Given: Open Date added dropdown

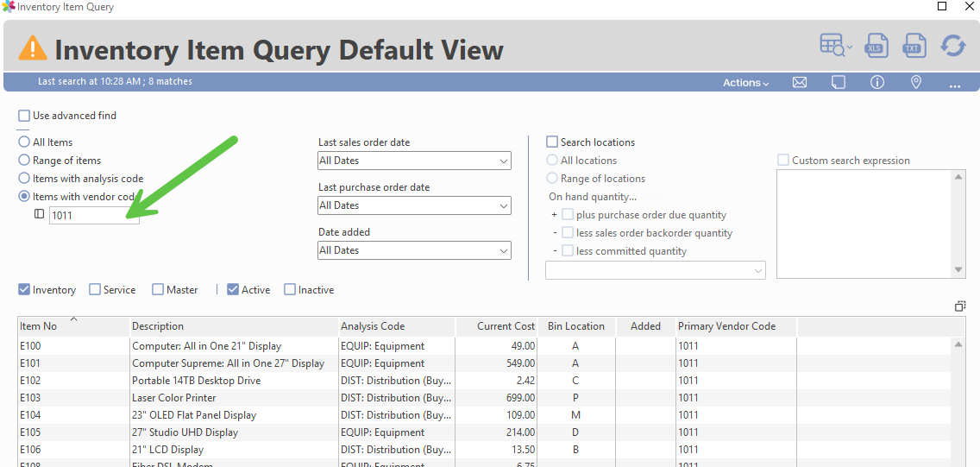Looking at the screenshot, I should tap(414, 250).
